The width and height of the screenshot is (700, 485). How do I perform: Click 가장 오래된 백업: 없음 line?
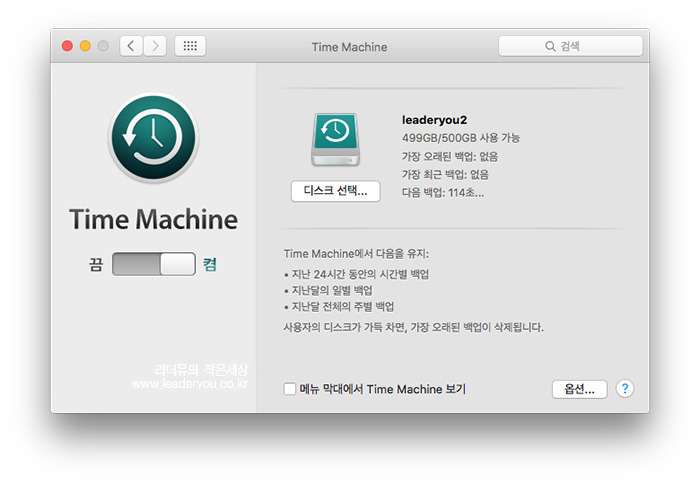pyautogui.click(x=450, y=156)
